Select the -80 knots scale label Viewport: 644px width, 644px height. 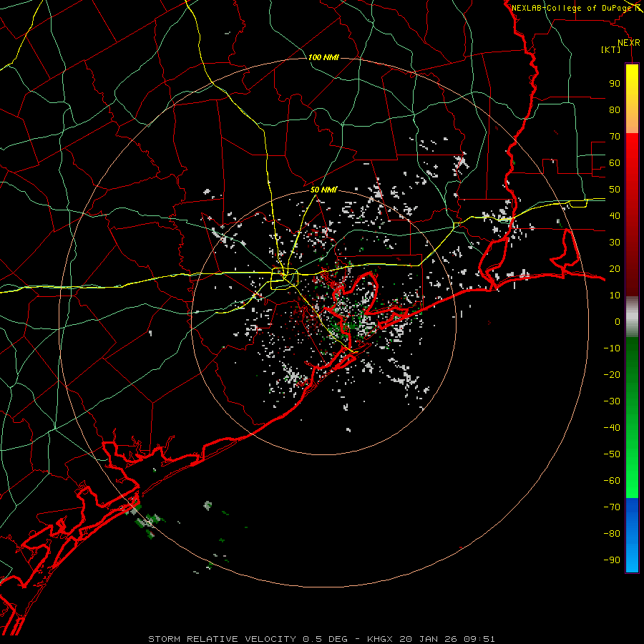[612, 534]
